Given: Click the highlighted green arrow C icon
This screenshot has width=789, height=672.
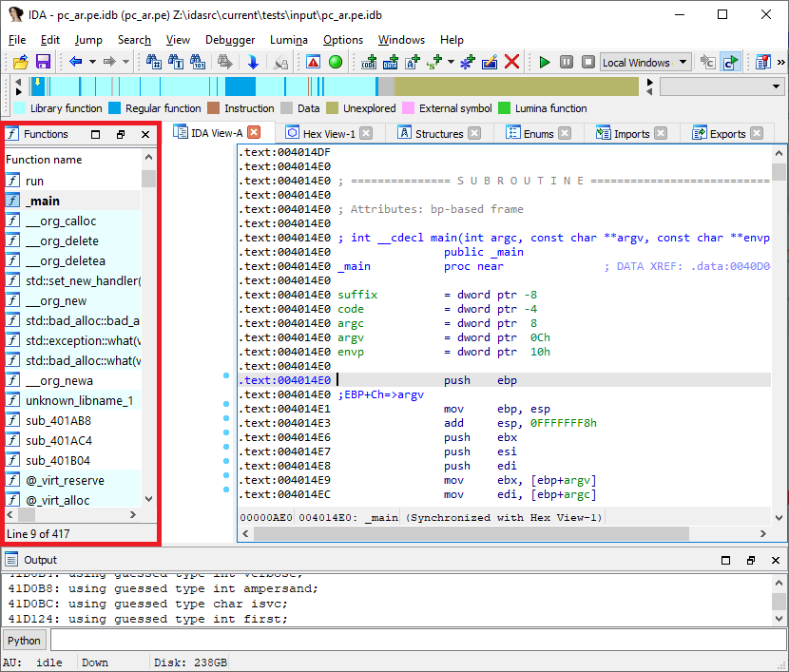Looking at the screenshot, I should [730, 62].
